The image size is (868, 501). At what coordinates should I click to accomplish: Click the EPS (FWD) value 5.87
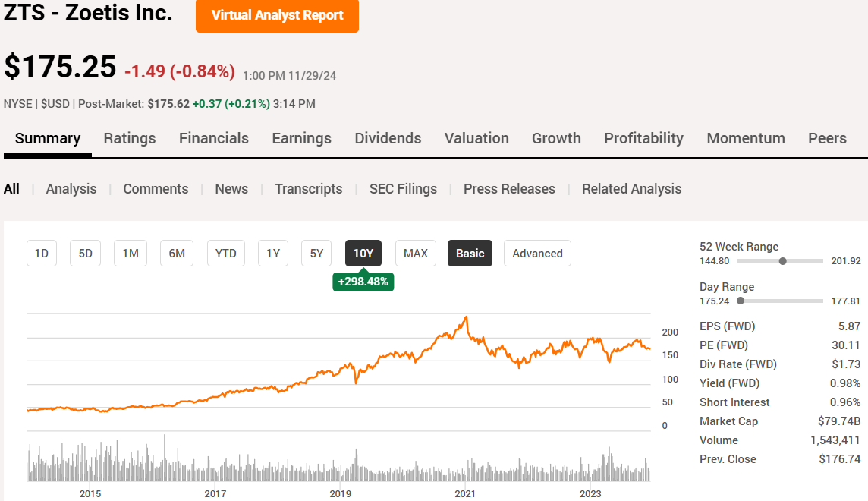pyautogui.click(x=849, y=326)
